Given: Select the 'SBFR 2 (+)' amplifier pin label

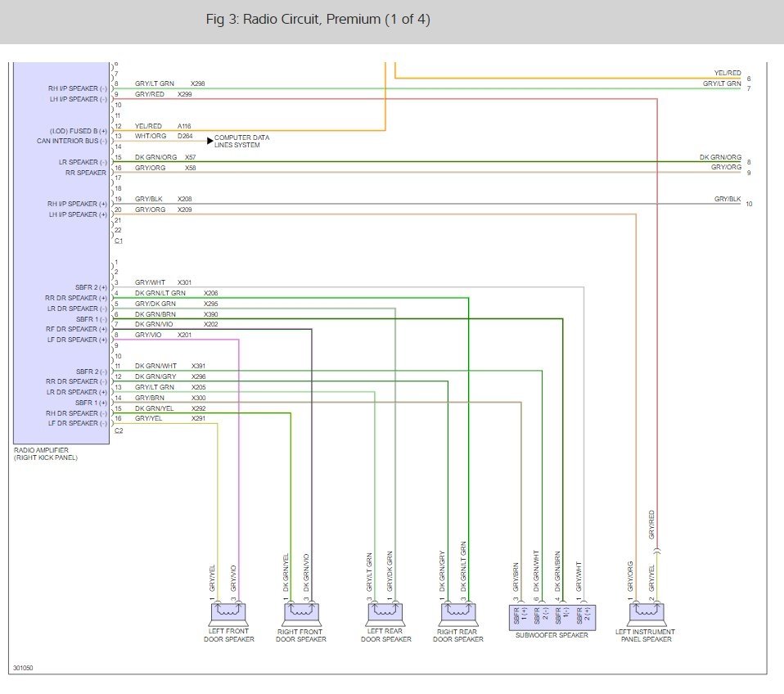Looking at the screenshot, I should [x=92, y=287].
